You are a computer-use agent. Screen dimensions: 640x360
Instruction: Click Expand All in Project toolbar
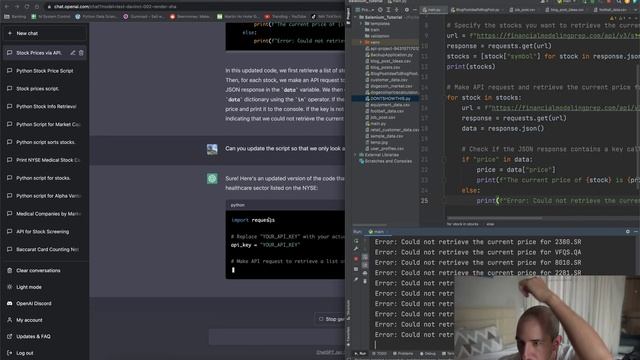tap(388, 10)
